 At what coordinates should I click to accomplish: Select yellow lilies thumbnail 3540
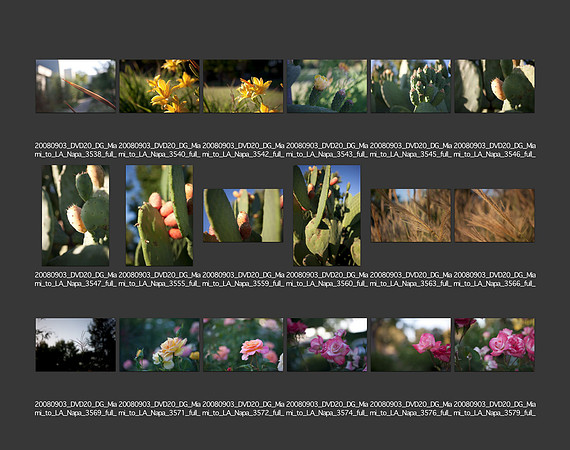coord(160,86)
